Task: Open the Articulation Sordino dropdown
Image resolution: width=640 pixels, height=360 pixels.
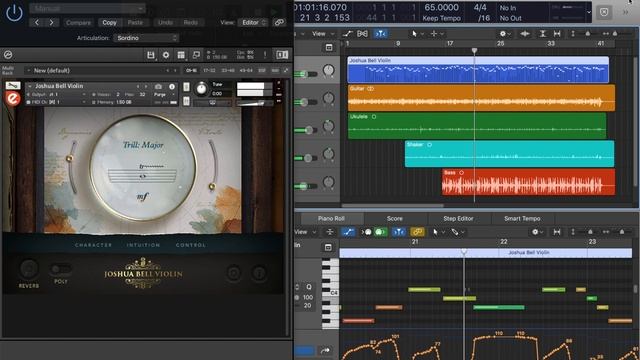Action: click(x=146, y=38)
